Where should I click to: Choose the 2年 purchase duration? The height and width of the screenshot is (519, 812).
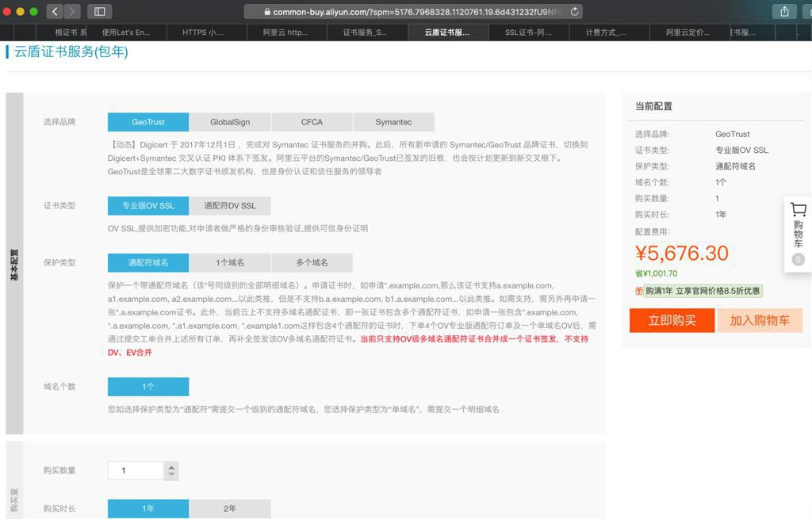(230, 509)
